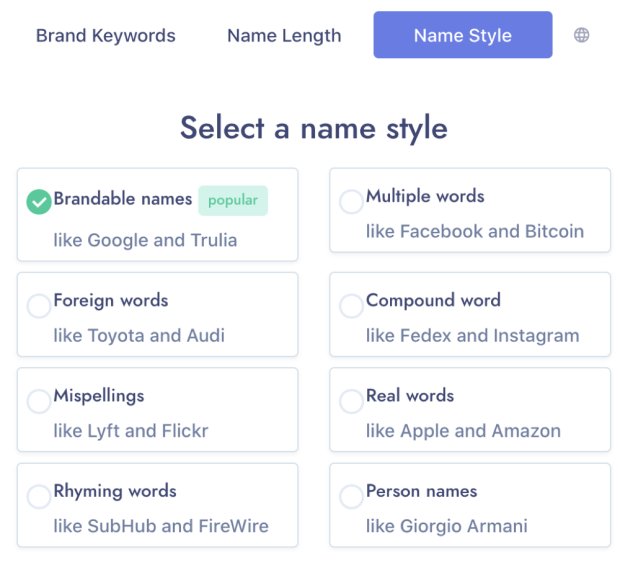
Task: Choose the Foreign words radio option
Action: pyautogui.click(x=38, y=306)
